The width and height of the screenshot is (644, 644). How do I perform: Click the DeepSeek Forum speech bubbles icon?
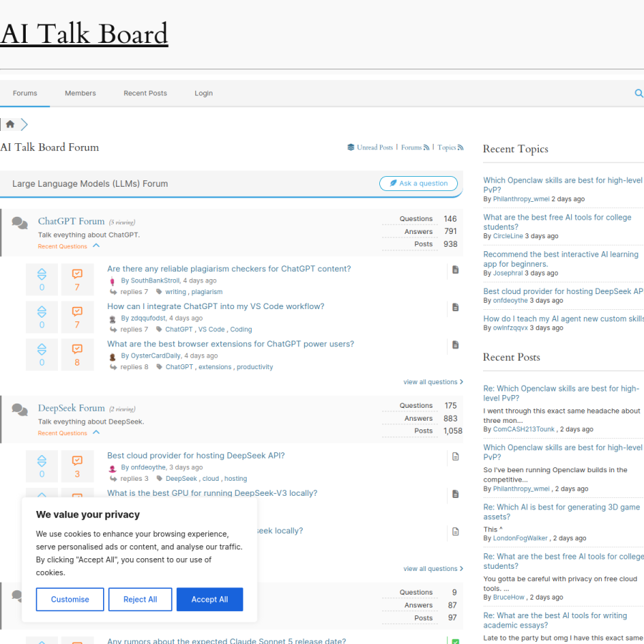(20, 409)
